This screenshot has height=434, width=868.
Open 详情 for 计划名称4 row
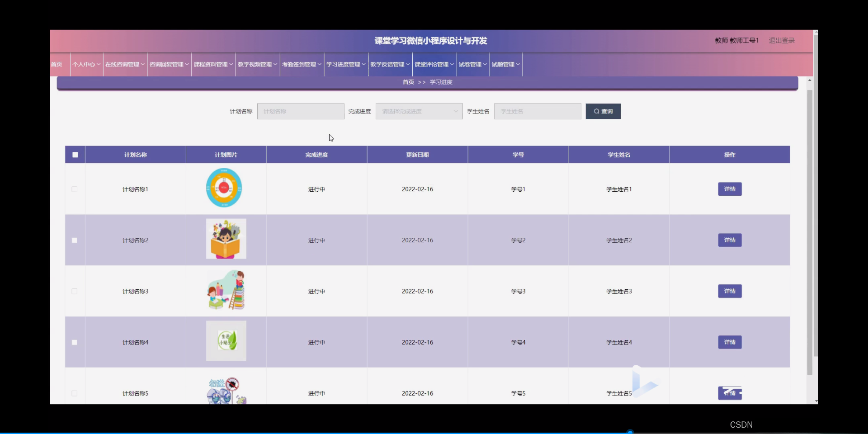coord(730,342)
